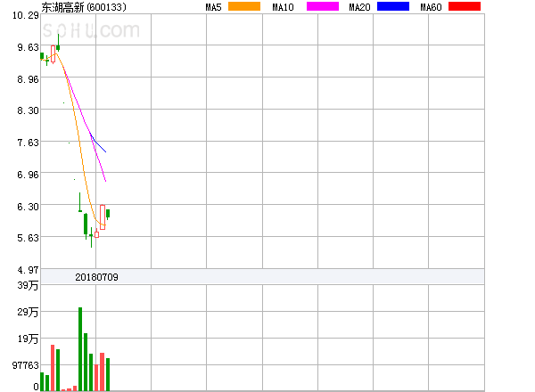Click the blue MA20 legend swatch

393,6
